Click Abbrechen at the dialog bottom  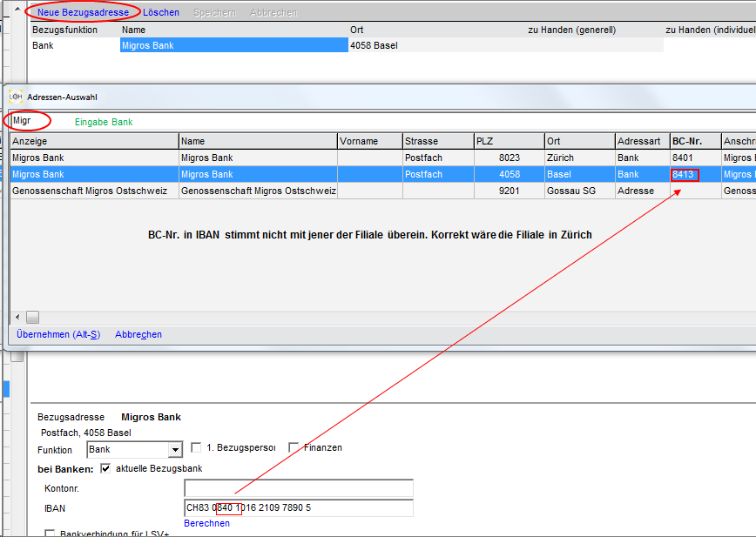tap(138, 334)
